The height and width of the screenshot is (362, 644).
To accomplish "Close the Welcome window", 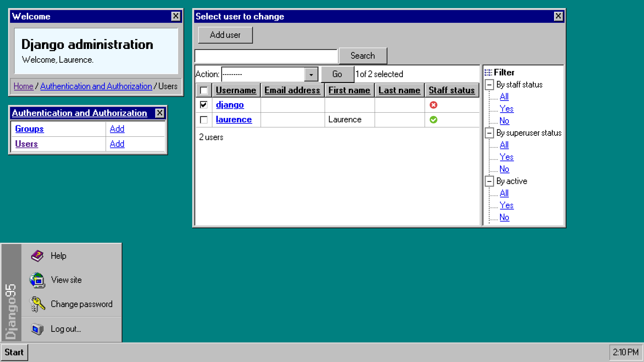I will [x=176, y=16].
